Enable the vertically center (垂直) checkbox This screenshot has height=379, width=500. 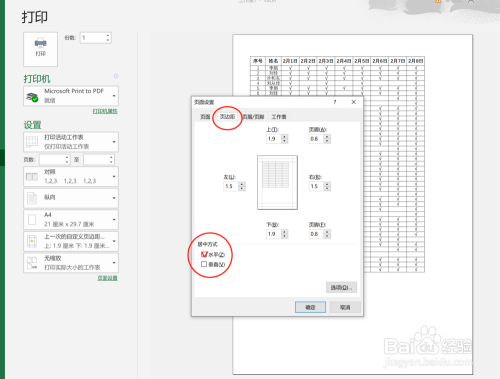coord(204,264)
